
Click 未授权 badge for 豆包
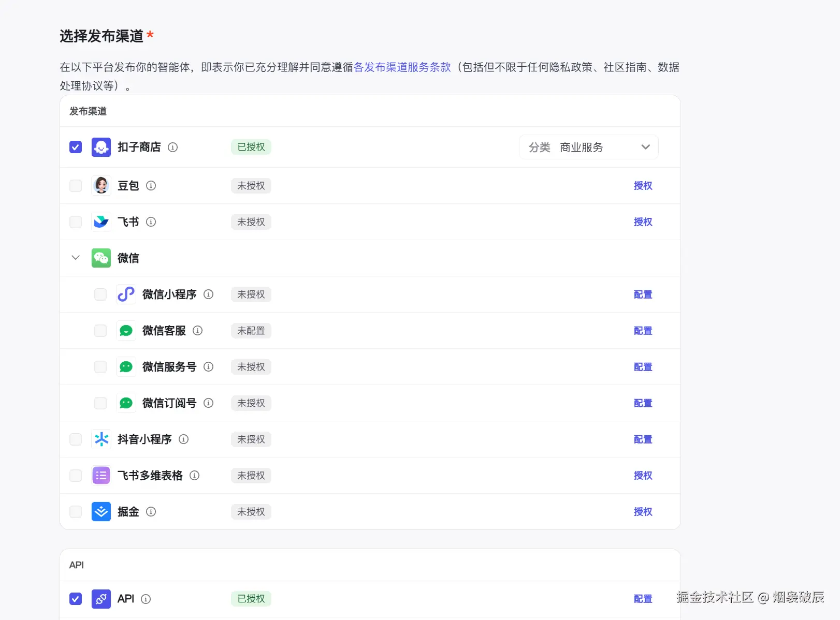(251, 185)
